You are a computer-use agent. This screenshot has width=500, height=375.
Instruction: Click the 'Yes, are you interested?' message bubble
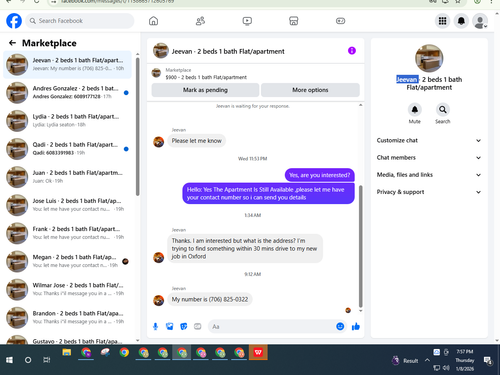[x=319, y=175]
